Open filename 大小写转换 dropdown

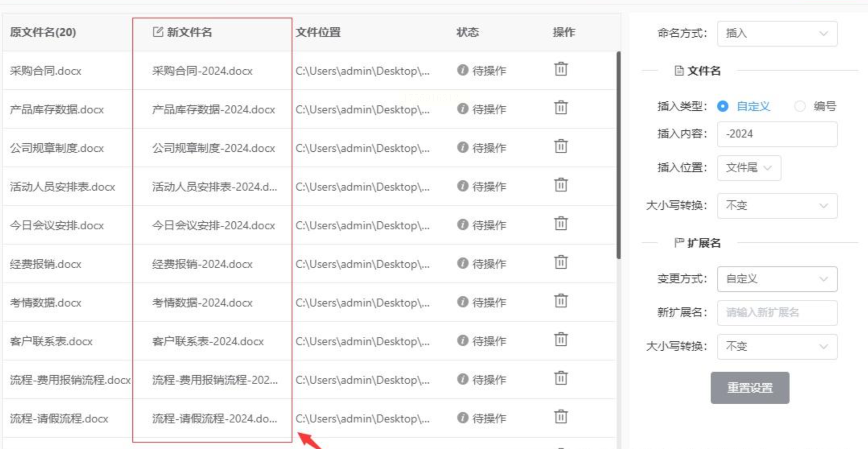click(777, 206)
